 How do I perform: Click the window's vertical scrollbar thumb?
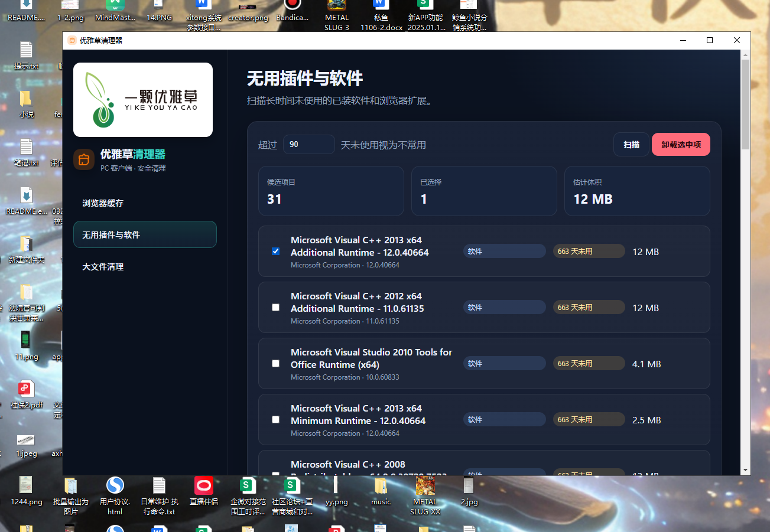tap(745, 104)
